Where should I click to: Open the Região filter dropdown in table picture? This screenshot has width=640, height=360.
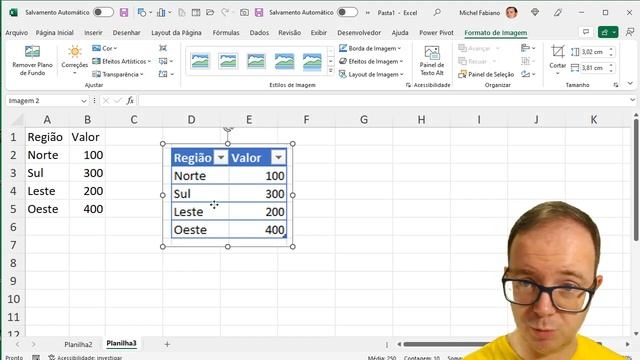pyautogui.click(x=221, y=157)
